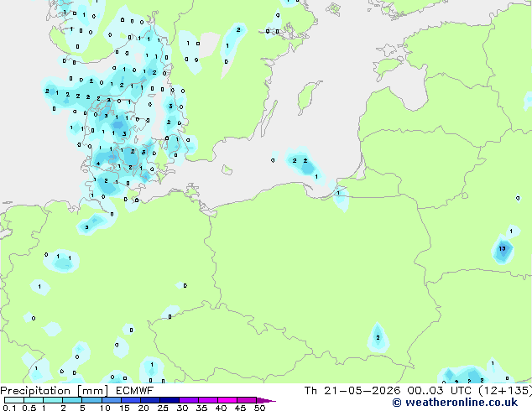
Task: Click the 1–2 mm legend color swatch
Action: 53,400
